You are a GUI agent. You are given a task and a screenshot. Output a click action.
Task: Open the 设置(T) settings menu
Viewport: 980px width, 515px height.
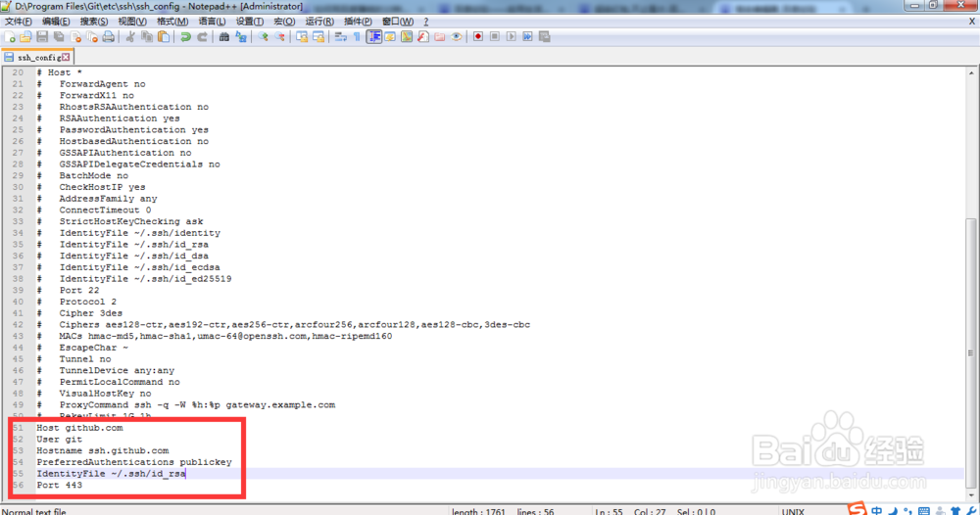coord(249,22)
